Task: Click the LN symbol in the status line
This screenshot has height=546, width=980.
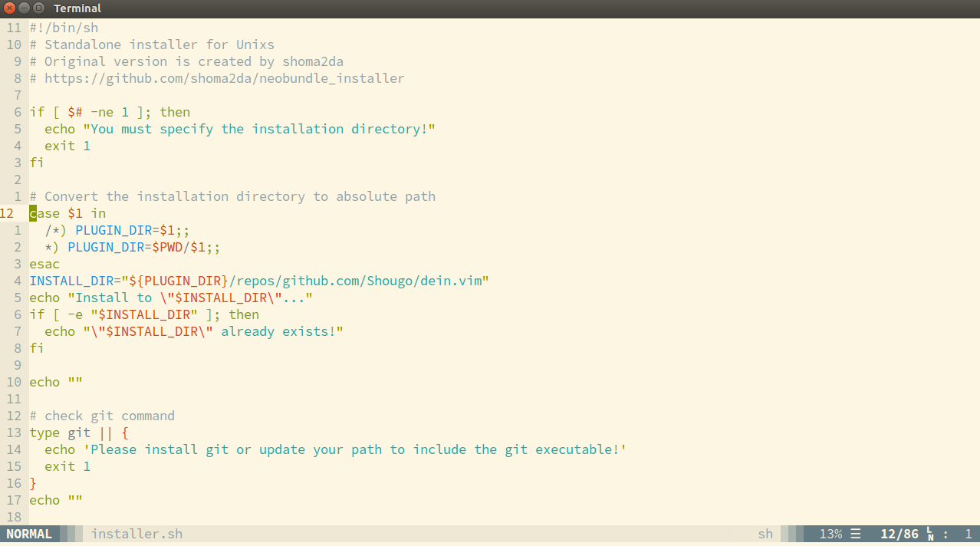Action: pyautogui.click(x=930, y=534)
